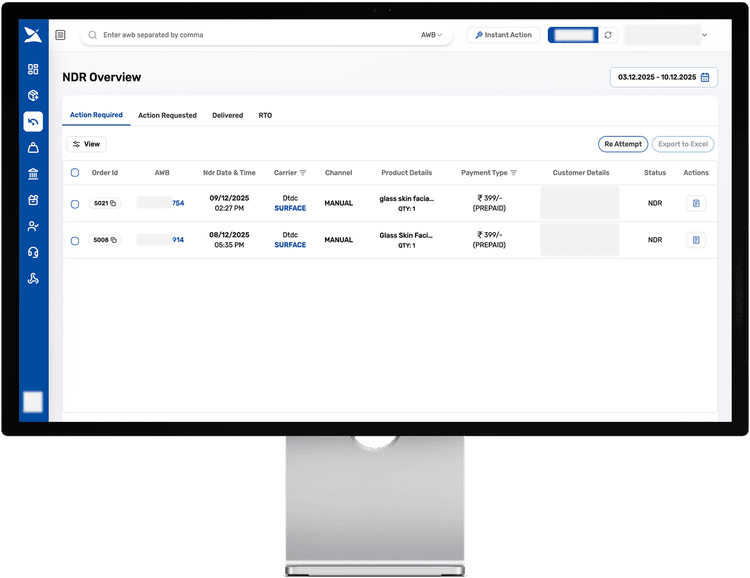Select the checkbox for order 5021
Screen dimensions: 750x578
point(75,204)
